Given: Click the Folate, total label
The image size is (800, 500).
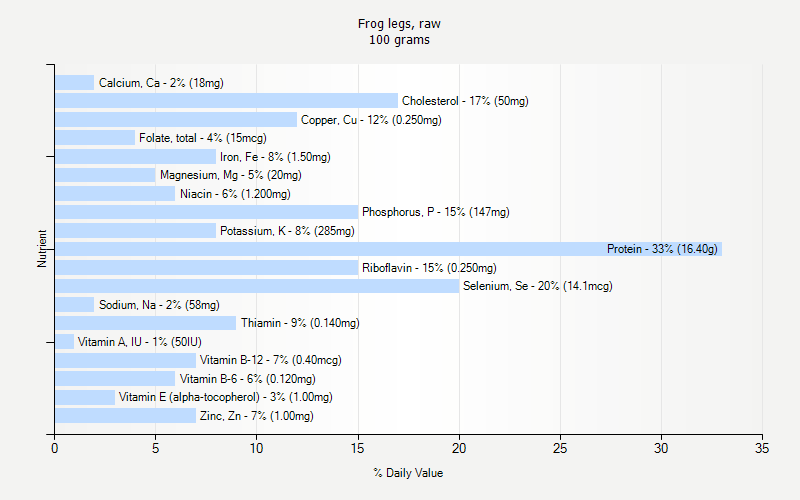Looking at the screenshot, I should click(203, 138).
